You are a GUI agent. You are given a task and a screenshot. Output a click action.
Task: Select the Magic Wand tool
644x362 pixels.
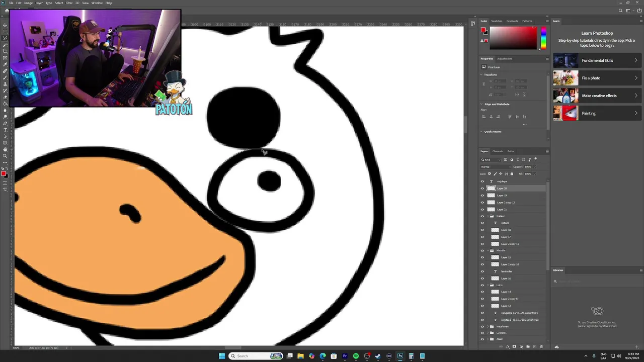[5, 44]
